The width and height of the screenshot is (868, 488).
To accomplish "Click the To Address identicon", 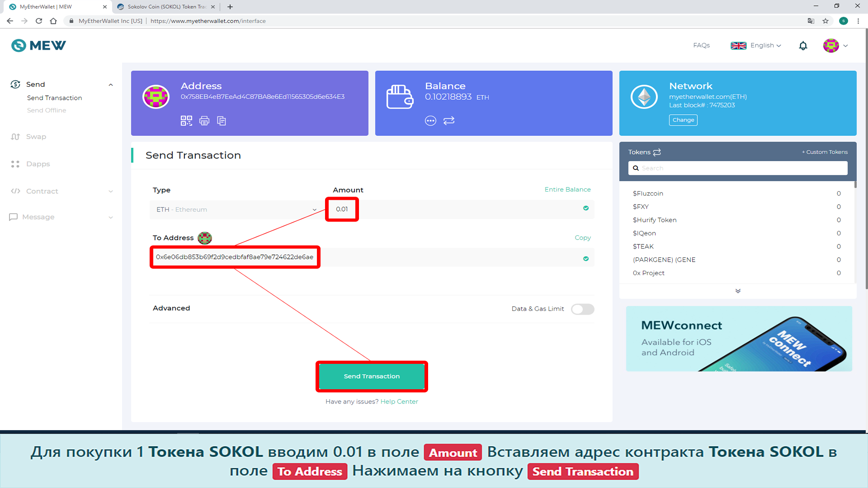I will click(205, 238).
